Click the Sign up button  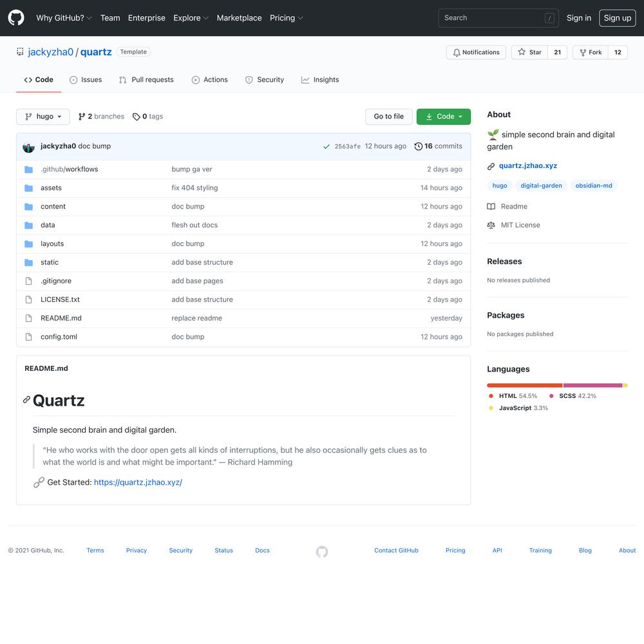tap(618, 17)
